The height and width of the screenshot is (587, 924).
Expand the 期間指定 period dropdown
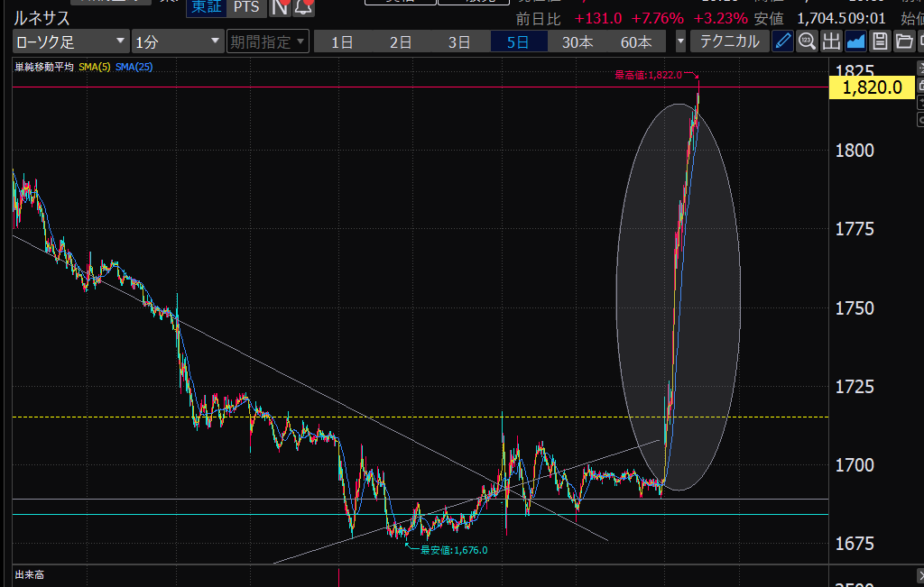coord(268,41)
